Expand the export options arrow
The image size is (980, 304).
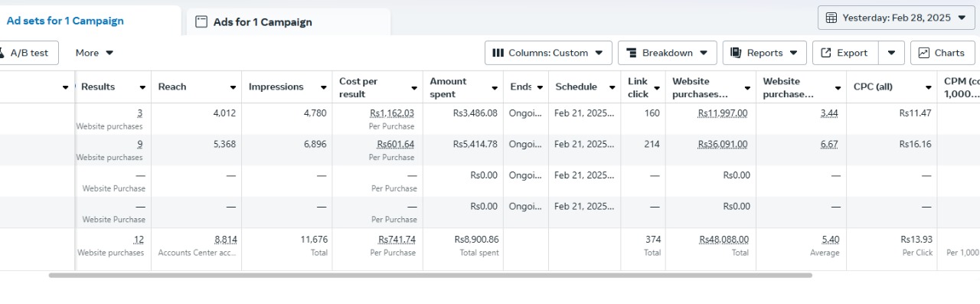[x=891, y=53]
